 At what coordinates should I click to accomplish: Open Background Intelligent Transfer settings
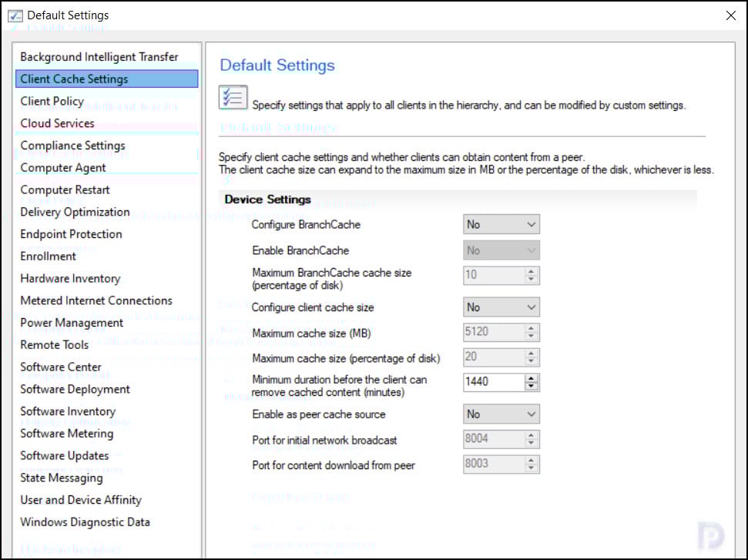pos(99,57)
